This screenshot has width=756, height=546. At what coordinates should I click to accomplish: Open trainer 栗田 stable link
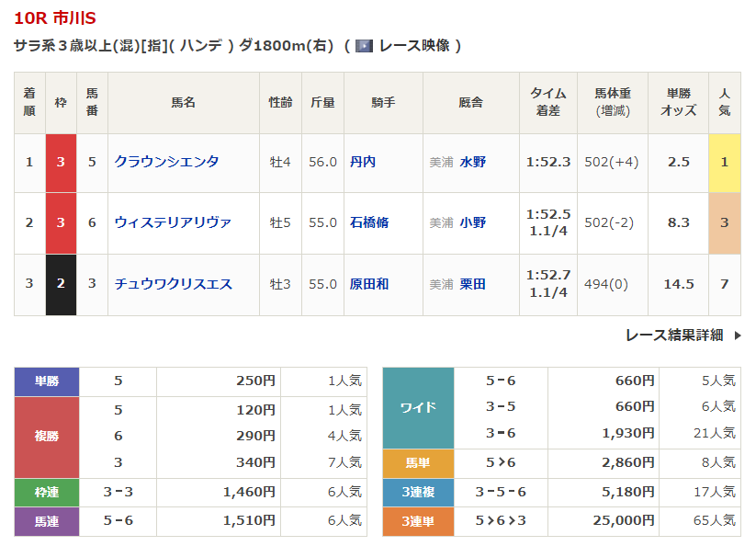point(473,284)
